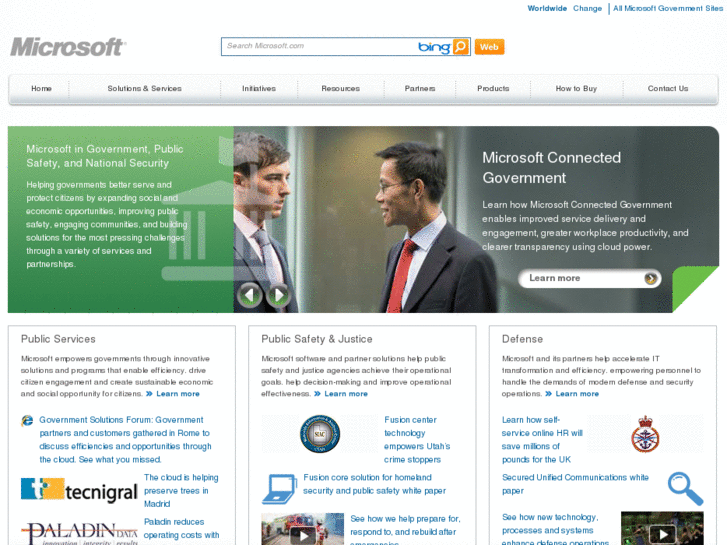Viewport: 727px width, 545px height.
Task: Click the Bing search magnifier button
Action: point(461,46)
